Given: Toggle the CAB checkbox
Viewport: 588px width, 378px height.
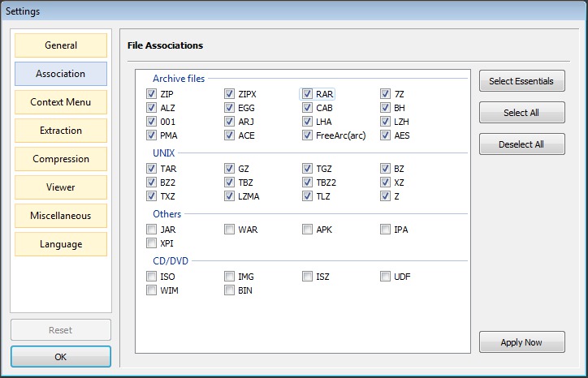Looking at the screenshot, I should 308,108.
